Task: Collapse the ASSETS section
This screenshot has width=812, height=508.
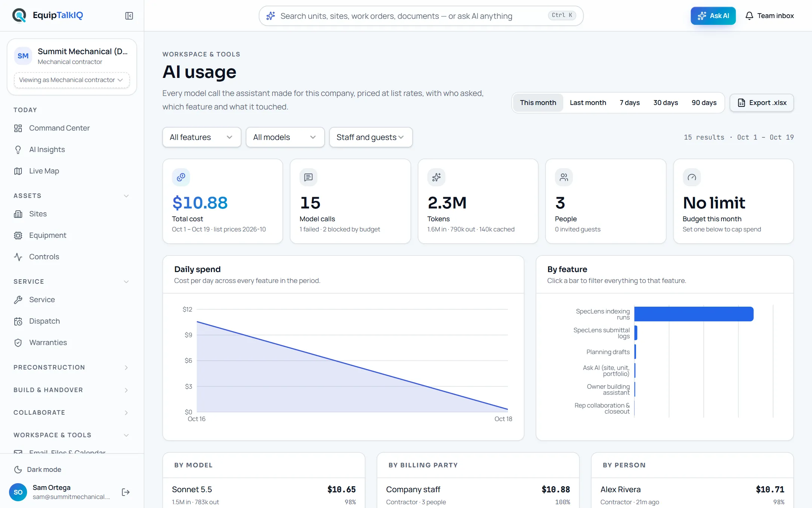Action: 71,196
